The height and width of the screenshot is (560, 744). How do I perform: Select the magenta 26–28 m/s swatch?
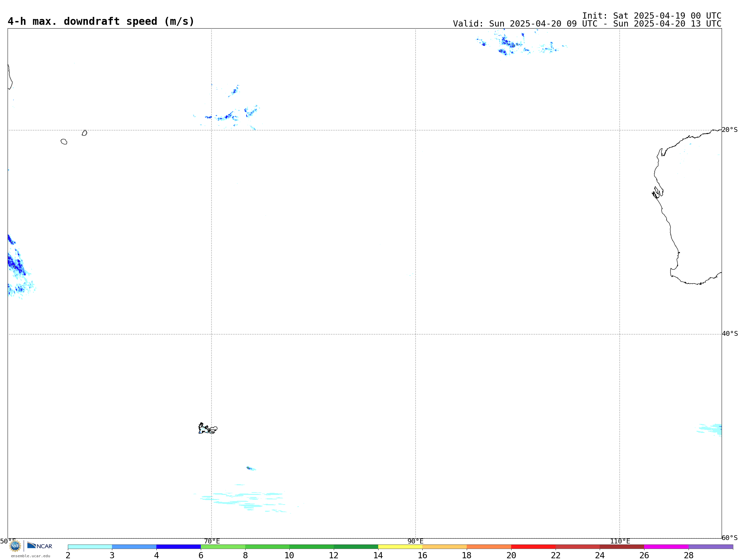coord(666,547)
